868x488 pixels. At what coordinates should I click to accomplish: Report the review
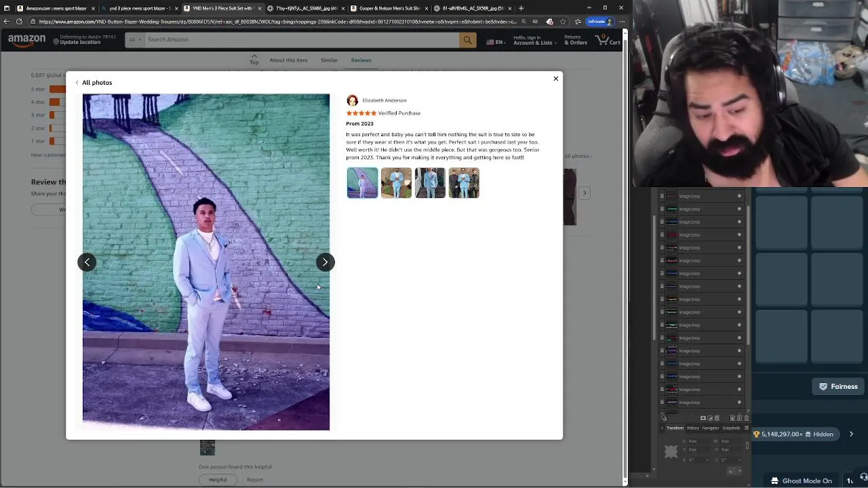(x=254, y=480)
